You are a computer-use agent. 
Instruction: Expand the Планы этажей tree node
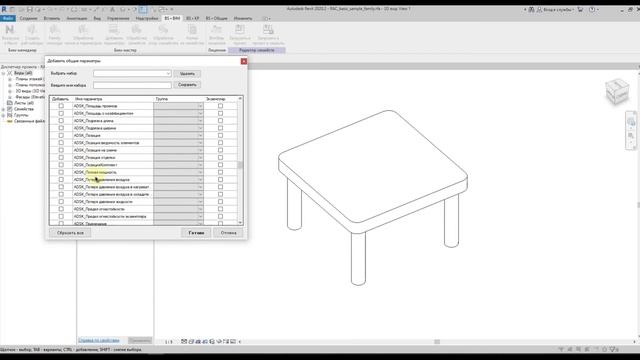coord(10,79)
